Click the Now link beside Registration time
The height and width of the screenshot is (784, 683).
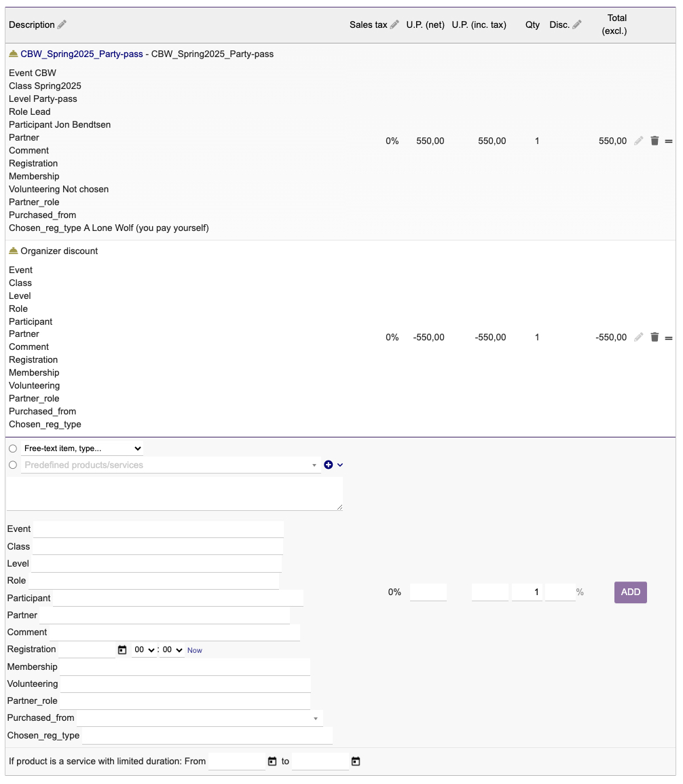[195, 650]
